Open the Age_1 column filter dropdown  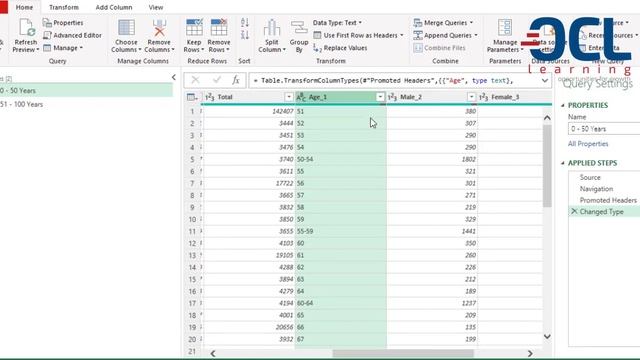point(380,97)
